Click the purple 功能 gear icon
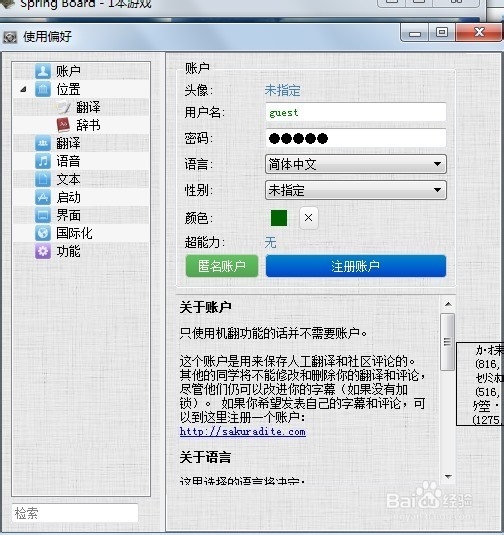 point(43,251)
